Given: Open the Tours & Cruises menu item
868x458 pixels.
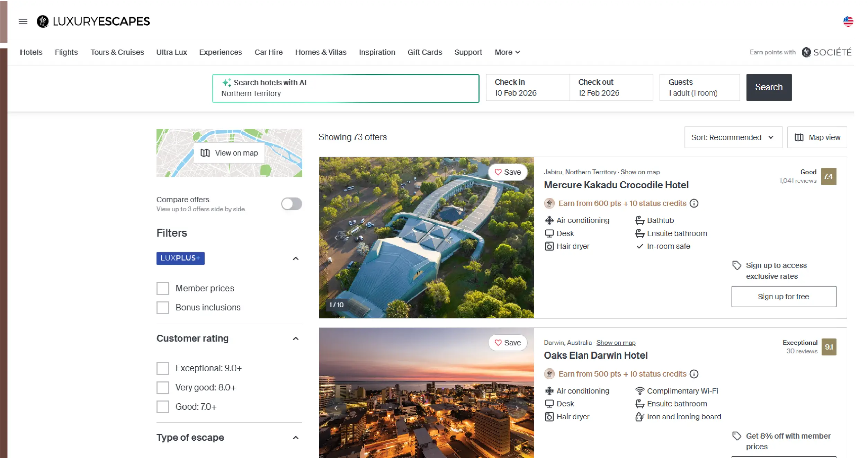Looking at the screenshot, I should (x=117, y=52).
